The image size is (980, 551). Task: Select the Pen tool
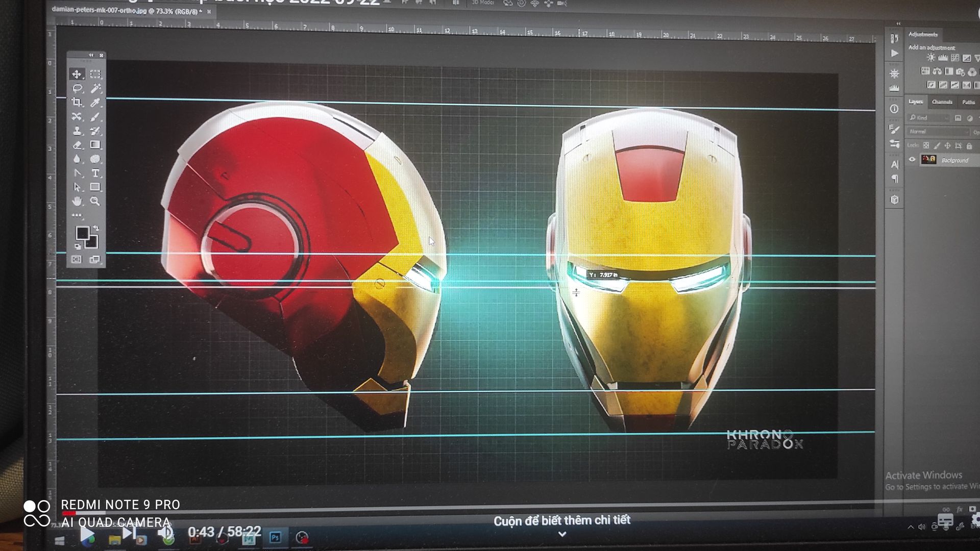click(x=77, y=173)
